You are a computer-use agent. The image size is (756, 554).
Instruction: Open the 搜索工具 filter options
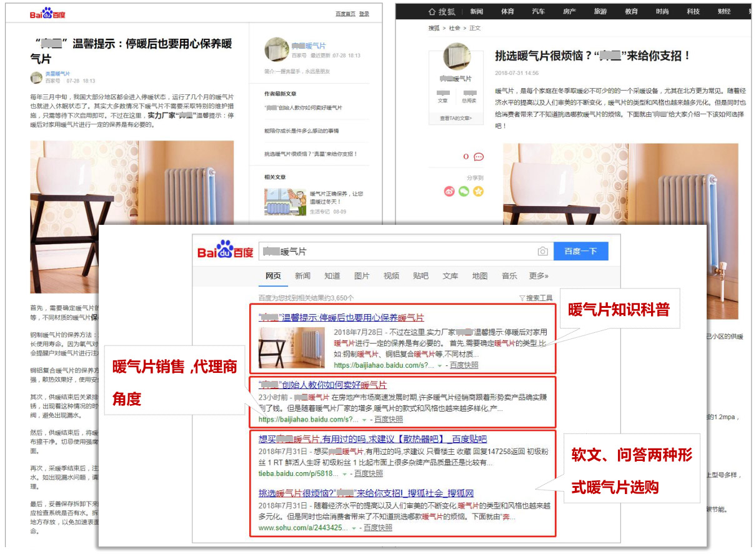tap(535, 298)
